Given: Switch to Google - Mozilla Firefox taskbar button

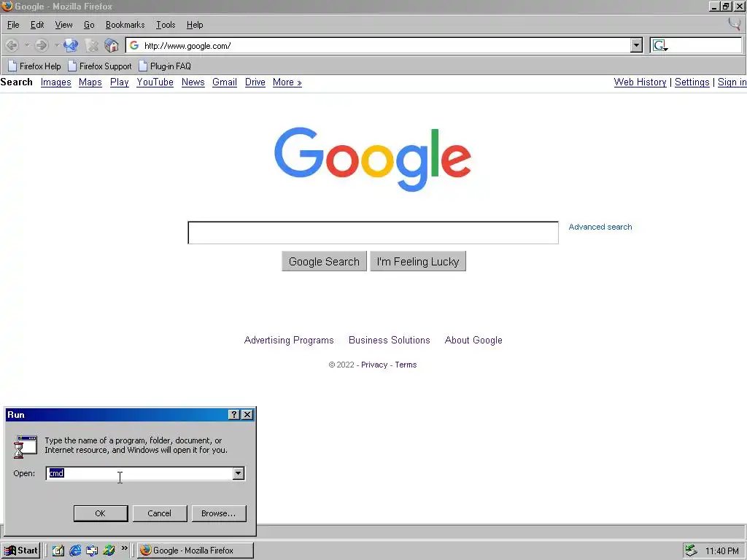Looking at the screenshot, I should tap(196, 551).
